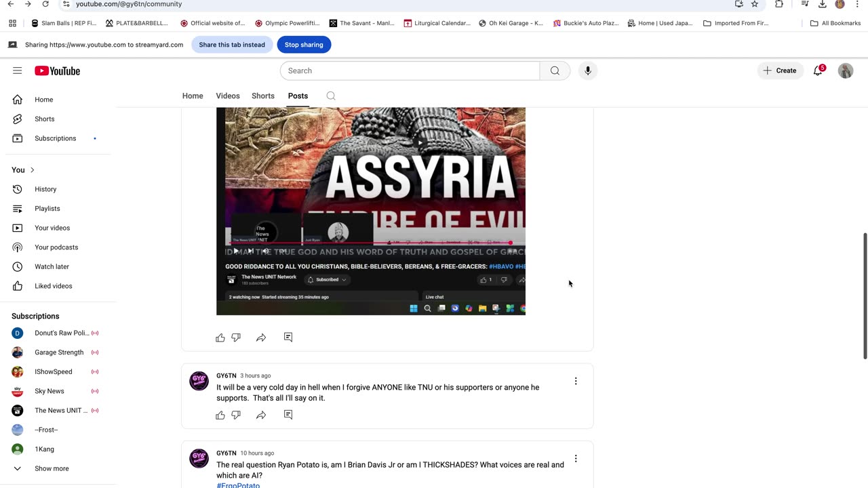This screenshot has width=868, height=488.
Task: Open comments on the ASSYRIA post
Action: coord(288,337)
